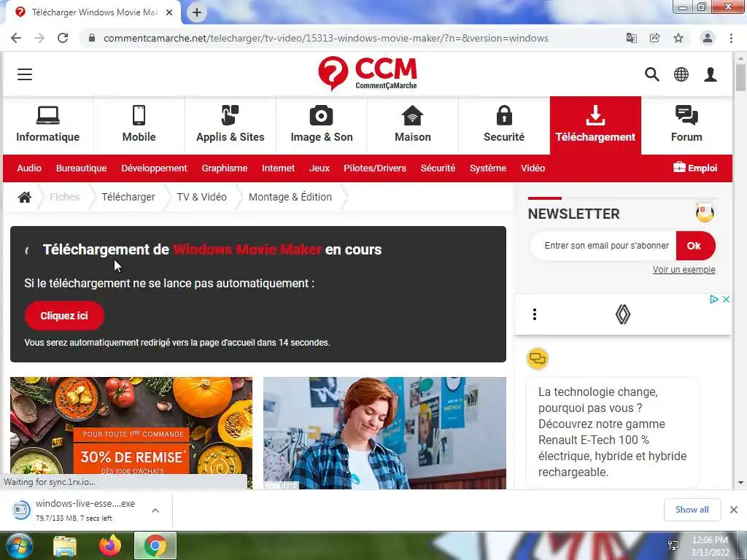The image size is (747, 560).
Task: Open the Emploi link
Action: click(695, 168)
